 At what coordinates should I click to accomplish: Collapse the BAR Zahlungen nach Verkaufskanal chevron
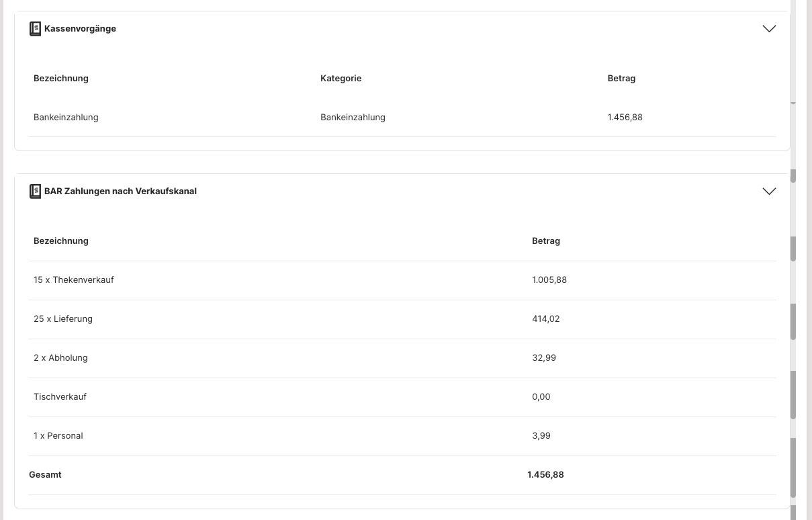pos(769,191)
